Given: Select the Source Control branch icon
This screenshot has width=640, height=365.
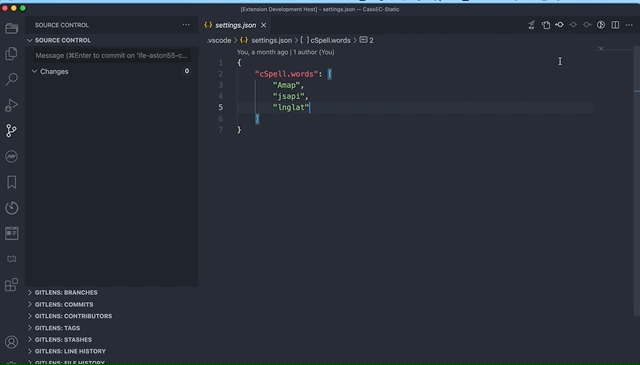Looking at the screenshot, I should coord(11,131).
